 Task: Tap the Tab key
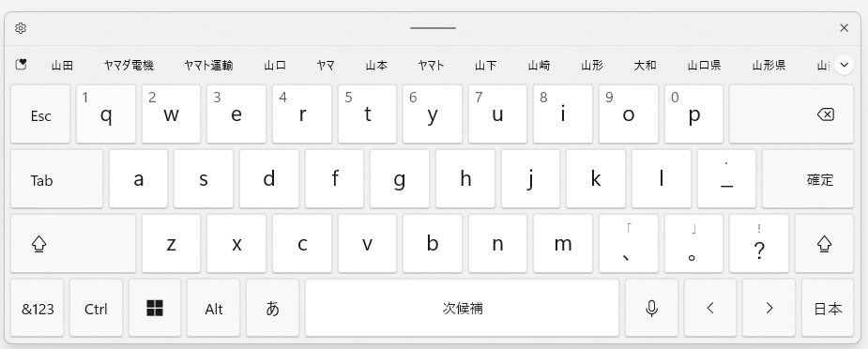coord(56,178)
